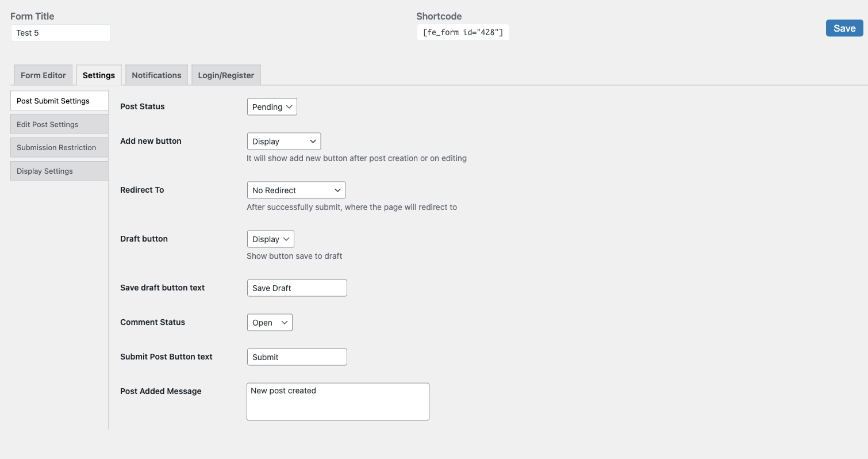Viewport: 868px width, 459px height.
Task: Open the Notifications tab
Action: coord(156,75)
